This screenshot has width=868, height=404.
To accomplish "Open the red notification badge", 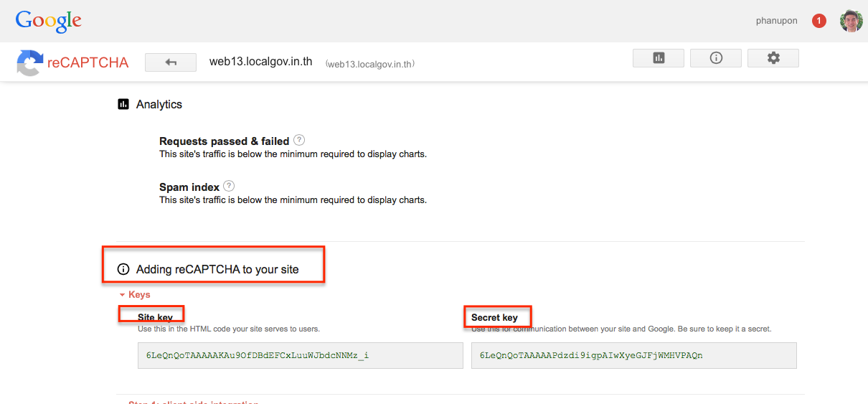I will click(819, 21).
